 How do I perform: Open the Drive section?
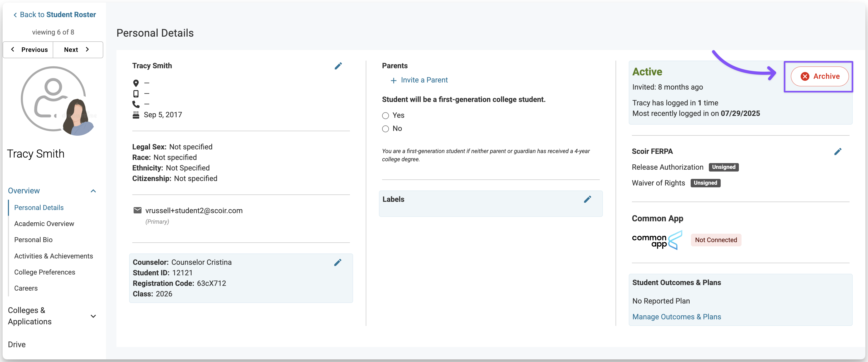tap(17, 344)
